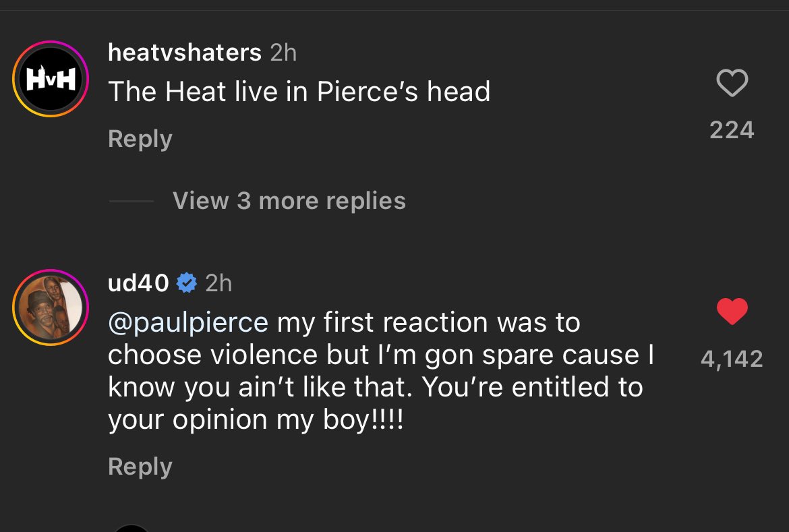Click the 2h timestamp next to ud40
This screenshot has width=789, height=532.
pyautogui.click(x=218, y=283)
